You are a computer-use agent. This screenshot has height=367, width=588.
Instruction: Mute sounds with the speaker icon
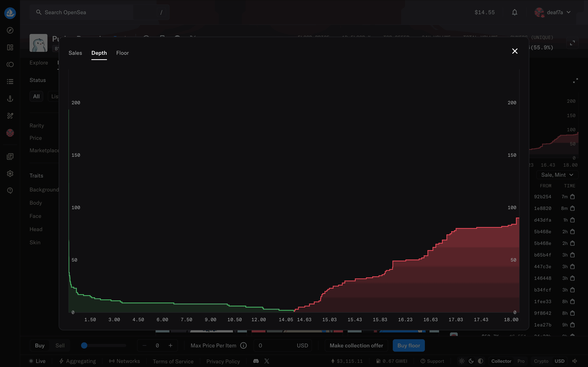(575, 361)
